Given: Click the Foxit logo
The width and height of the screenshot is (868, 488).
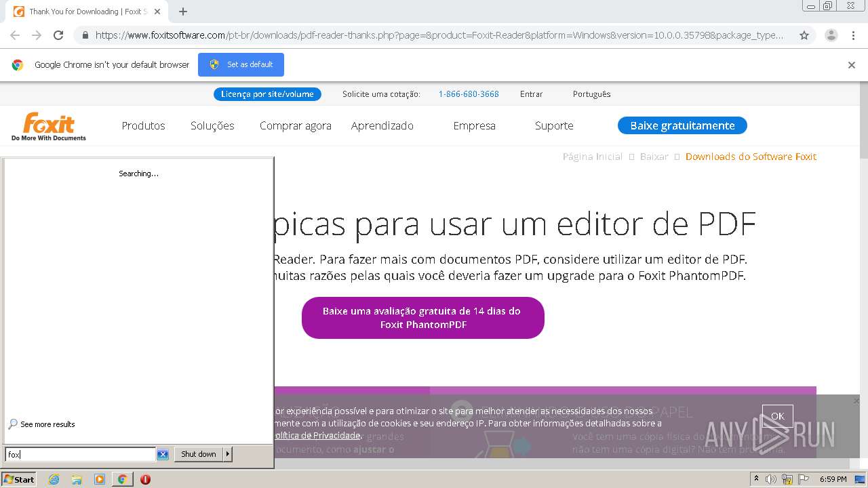Looking at the screenshot, I should click(49, 126).
